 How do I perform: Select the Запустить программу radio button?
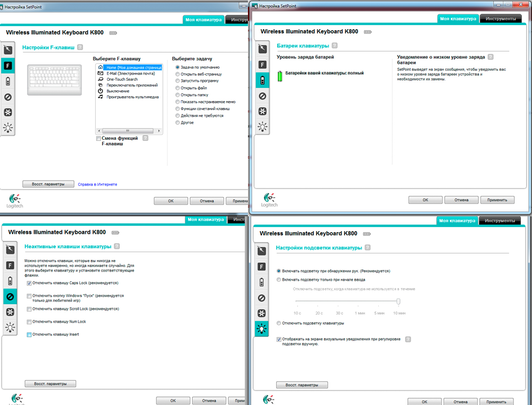(x=178, y=81)
